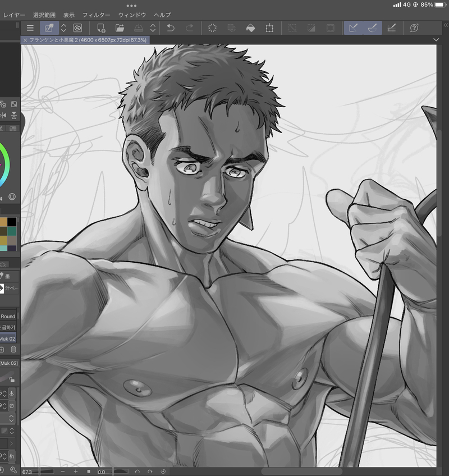
Task: Create a new canvas document
Action: pos(101,28)
